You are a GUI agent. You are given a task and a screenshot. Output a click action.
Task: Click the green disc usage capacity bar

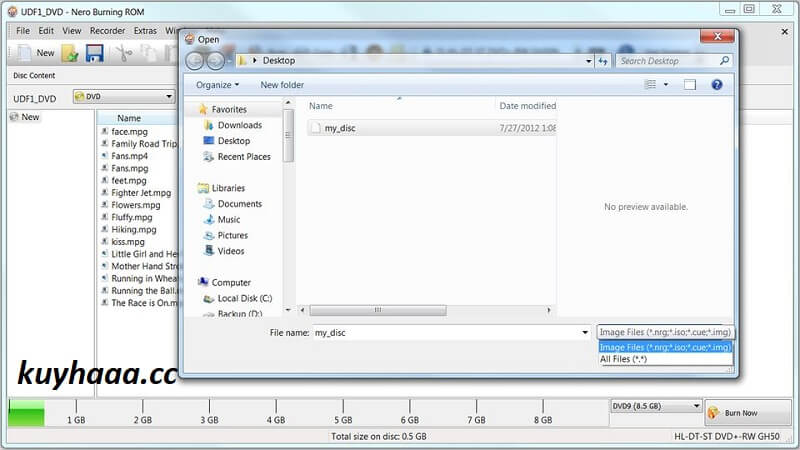tap(27, 412)
